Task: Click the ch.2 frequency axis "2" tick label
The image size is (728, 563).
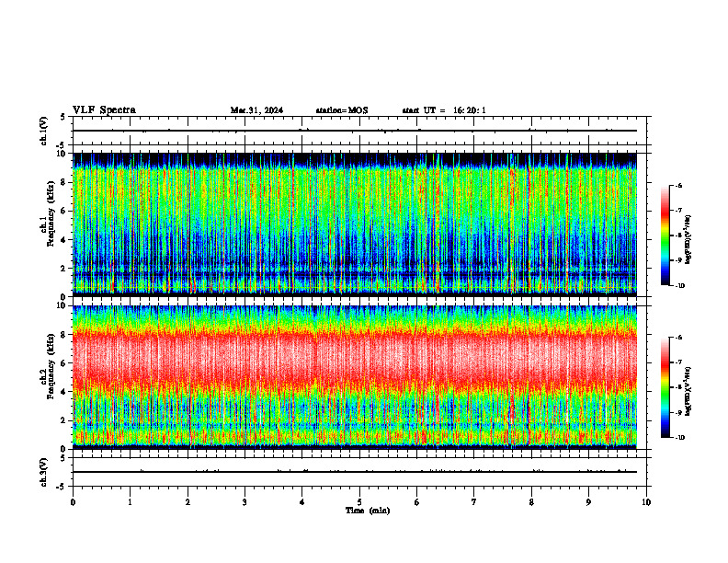Action: 64,420
